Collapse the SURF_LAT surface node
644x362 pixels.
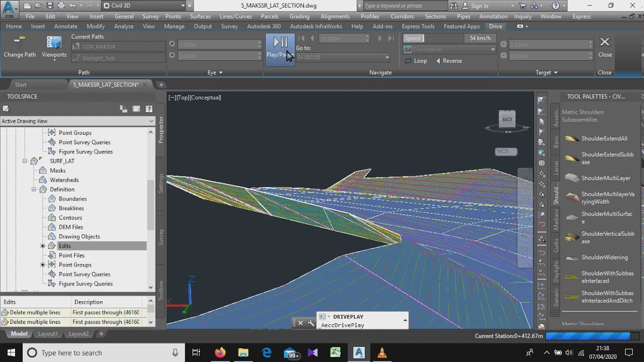pyautogui.click(x=25, y=161)
